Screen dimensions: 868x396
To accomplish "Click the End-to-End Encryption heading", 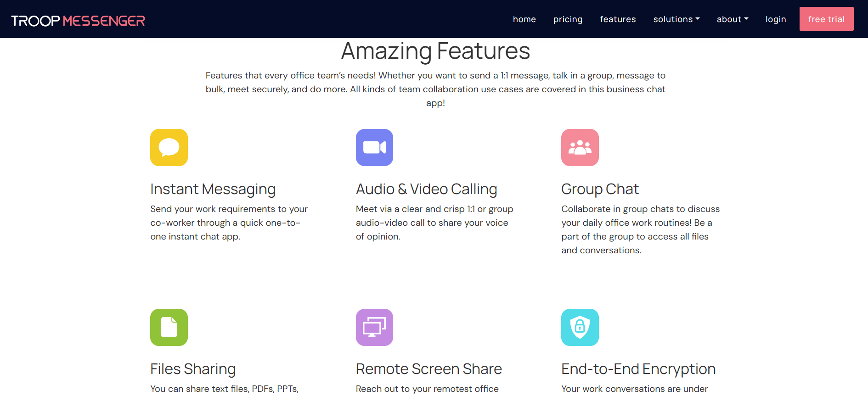I will pos(638,369).
